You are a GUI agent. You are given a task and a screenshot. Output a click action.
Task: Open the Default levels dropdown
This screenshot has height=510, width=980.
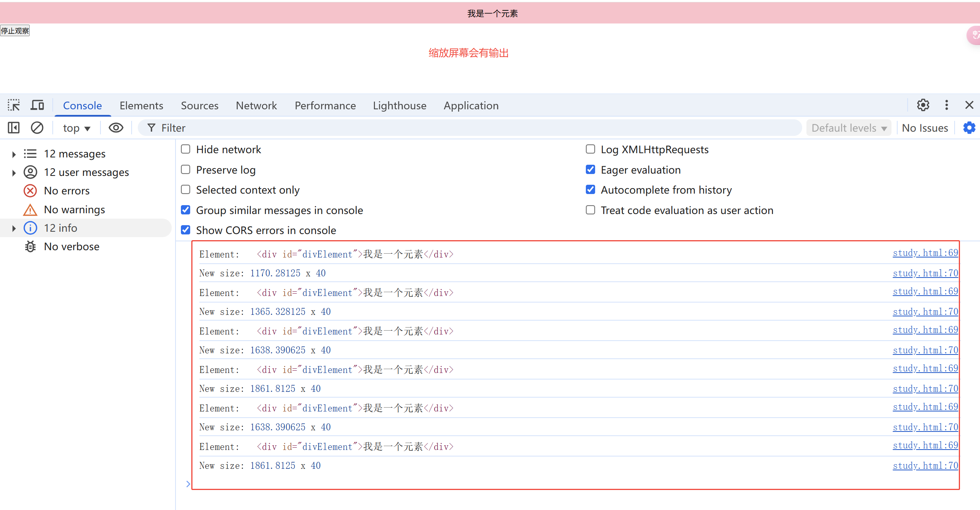click(848, 127)
